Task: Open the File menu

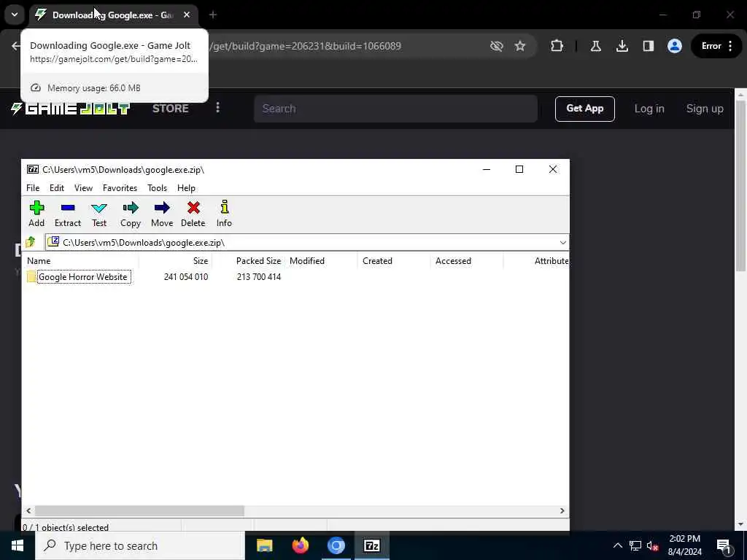Action: click(x=33, y=188)
